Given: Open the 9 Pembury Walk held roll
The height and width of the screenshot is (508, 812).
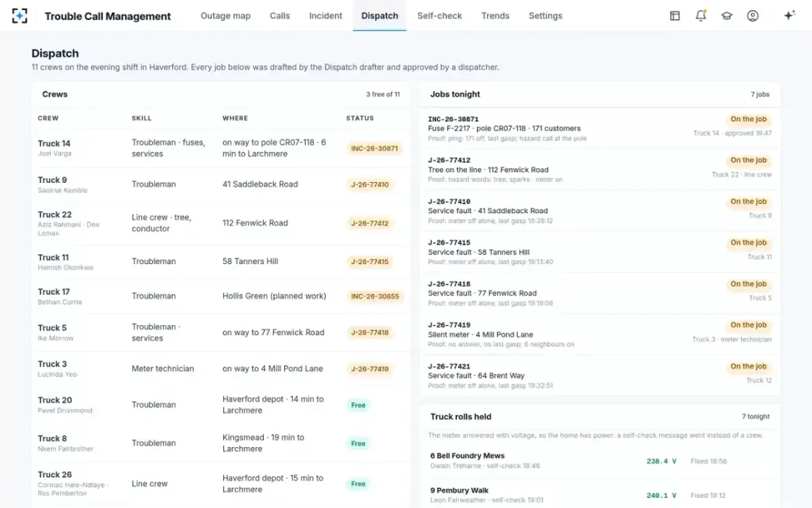Looking at the screenshot, I should point(600,495).
